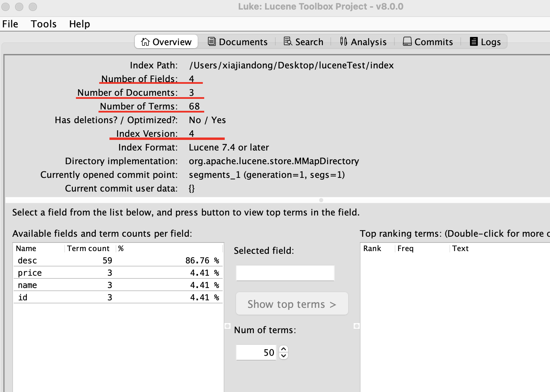Switch to the Commits tab
550x392 pixels.
428,42
